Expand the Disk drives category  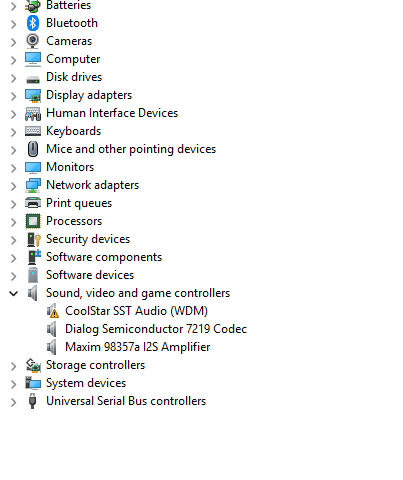coord(13,78)
